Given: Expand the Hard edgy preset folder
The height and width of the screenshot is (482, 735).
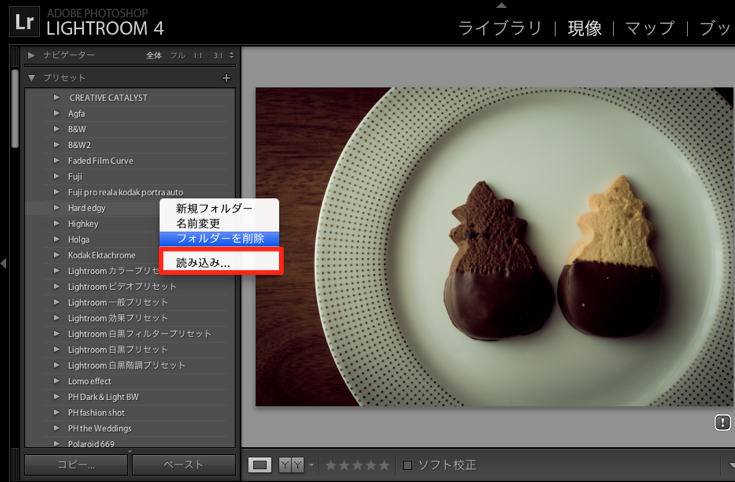Looking at the screenshot, I should pos(56,208).
